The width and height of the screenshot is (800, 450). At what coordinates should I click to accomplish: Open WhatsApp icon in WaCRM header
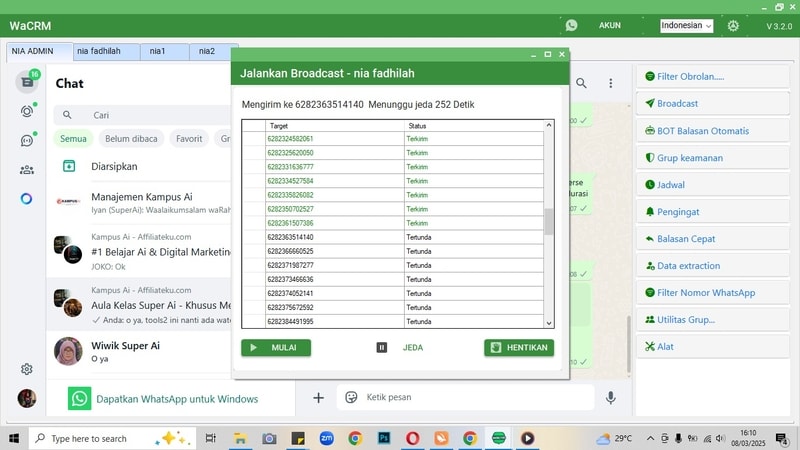571,25
